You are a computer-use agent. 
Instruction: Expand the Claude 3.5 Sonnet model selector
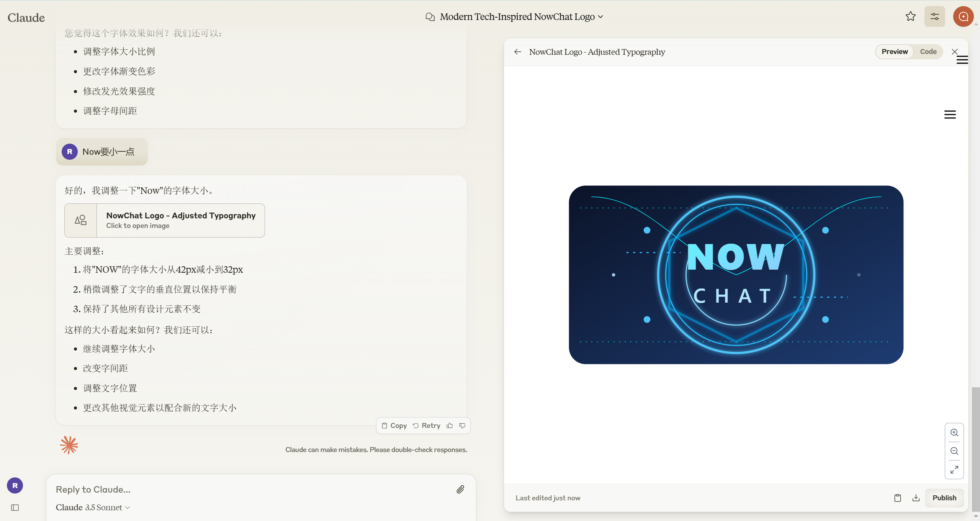point(93,507)
